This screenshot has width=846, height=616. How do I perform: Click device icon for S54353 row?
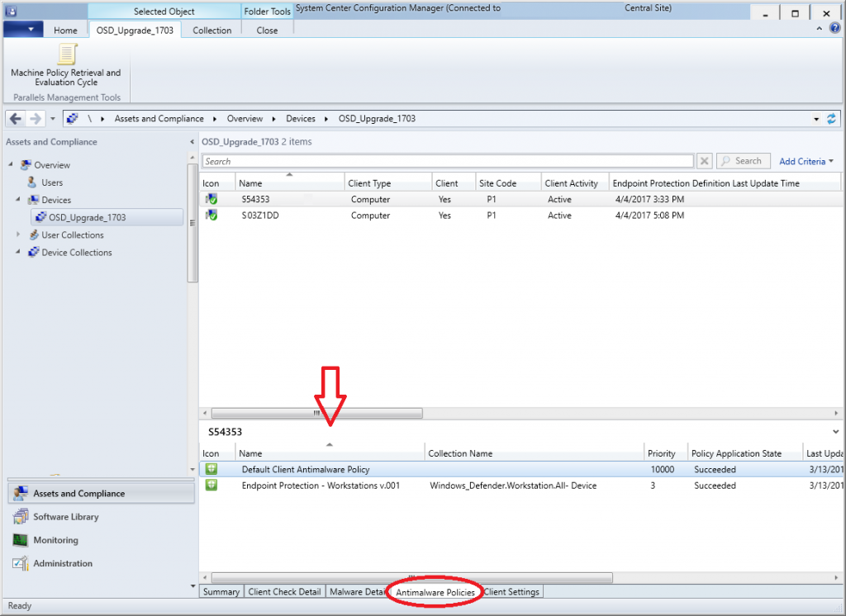click(x=211, y=199)
